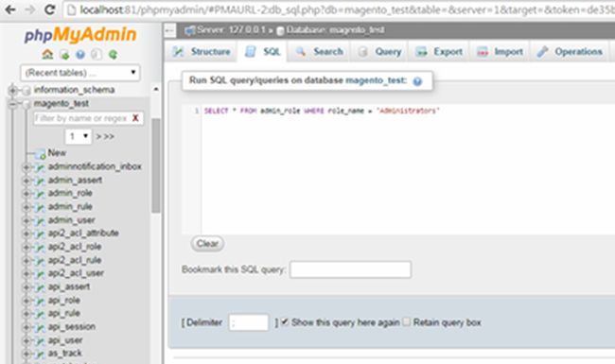The image size is (615, 364).
Task: Open the magento_test link in query header
Action: pyautogui.click(x=376, y=80)
